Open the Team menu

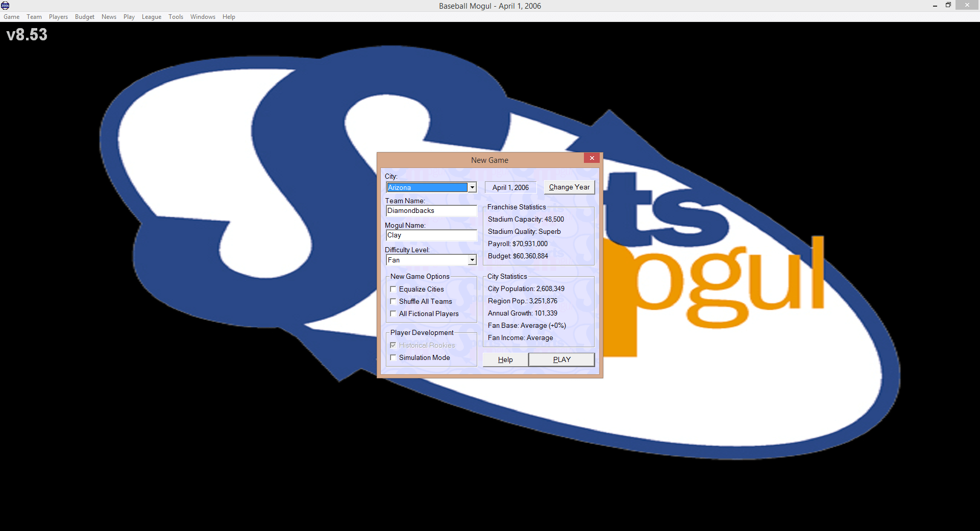click(x=34, y=17)
